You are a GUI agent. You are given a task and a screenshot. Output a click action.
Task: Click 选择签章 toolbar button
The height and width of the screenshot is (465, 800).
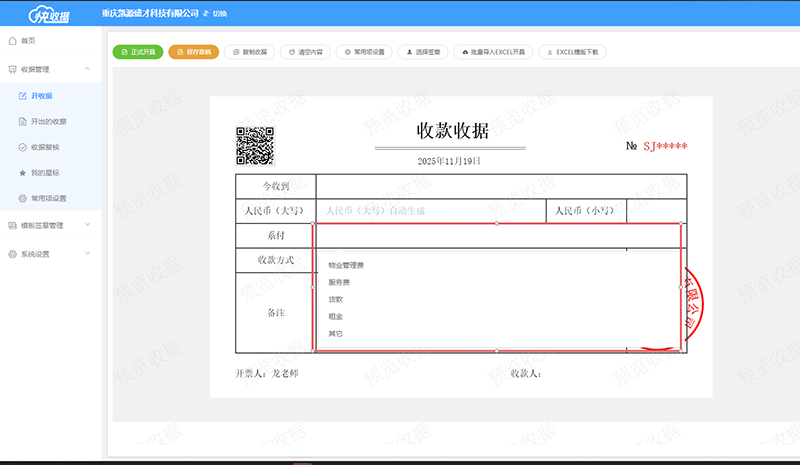423,51
